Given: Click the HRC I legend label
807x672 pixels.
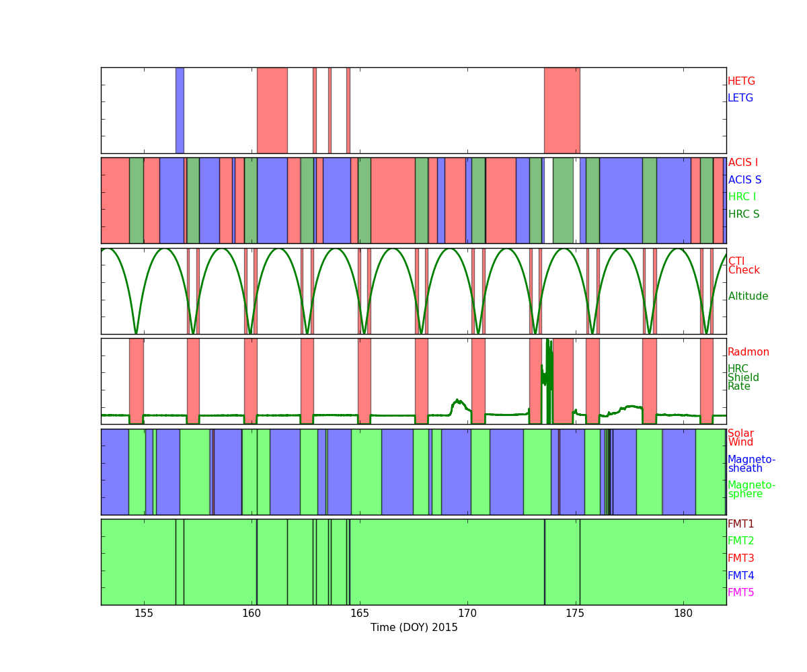Looking at the screenshot, I should coord(742,197).
